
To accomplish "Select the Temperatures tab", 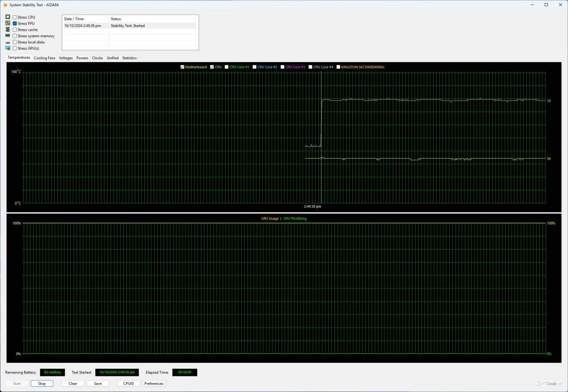I will (19, 57).
